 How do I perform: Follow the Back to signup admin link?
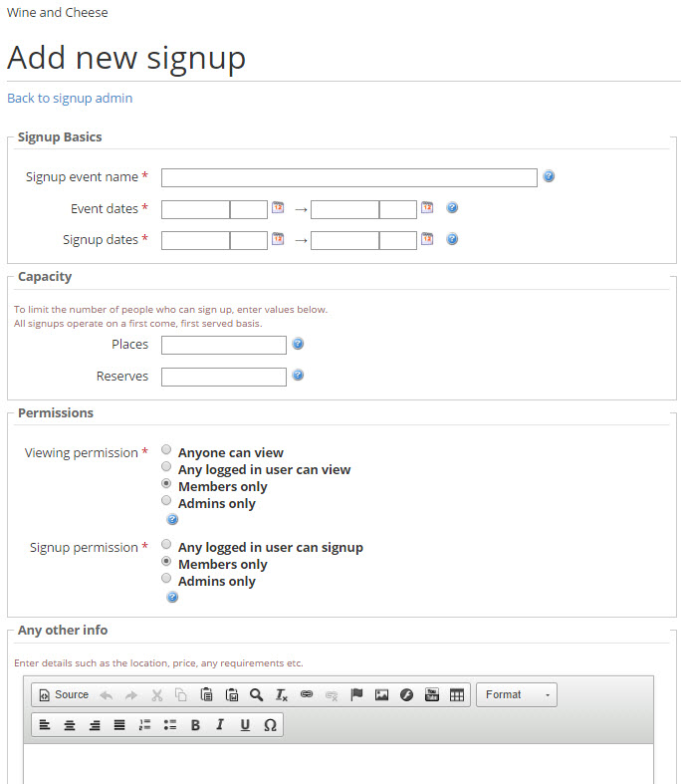[70, 98]
